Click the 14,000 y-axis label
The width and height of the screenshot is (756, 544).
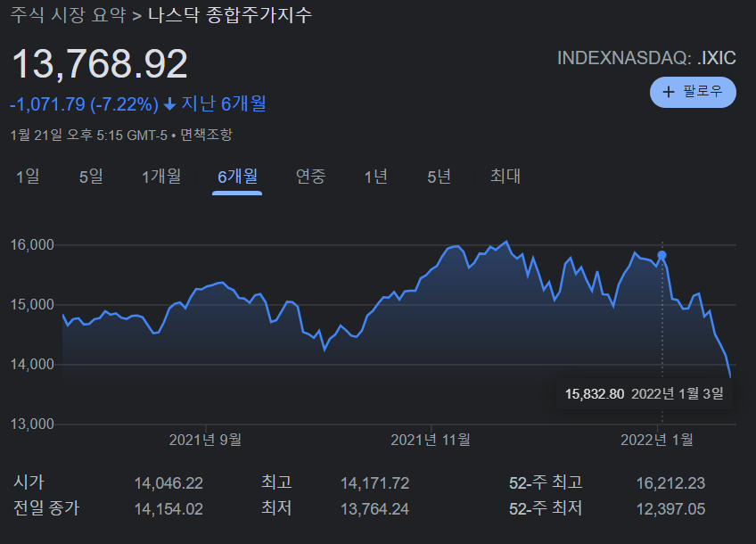(x=32, y=365)
